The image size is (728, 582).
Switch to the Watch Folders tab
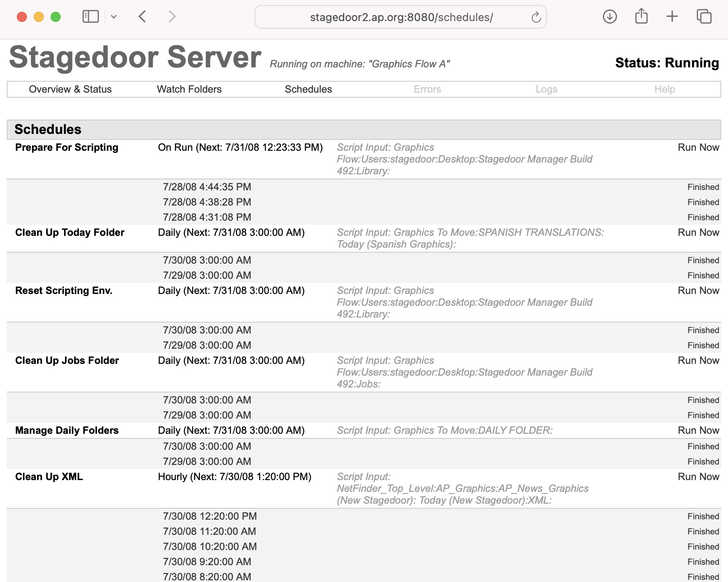tap(189, 89)
